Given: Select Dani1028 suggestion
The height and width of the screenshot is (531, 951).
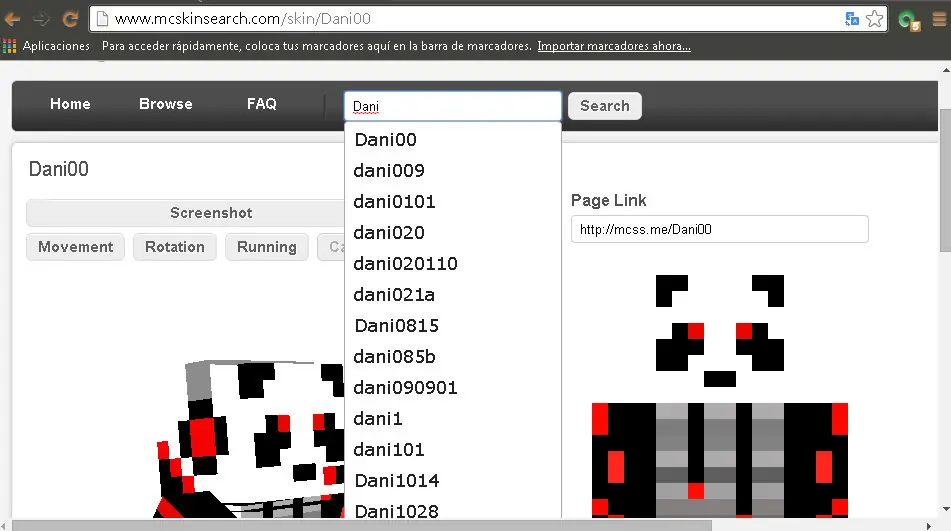Looking at the screenshot, I should click(452, 509).
